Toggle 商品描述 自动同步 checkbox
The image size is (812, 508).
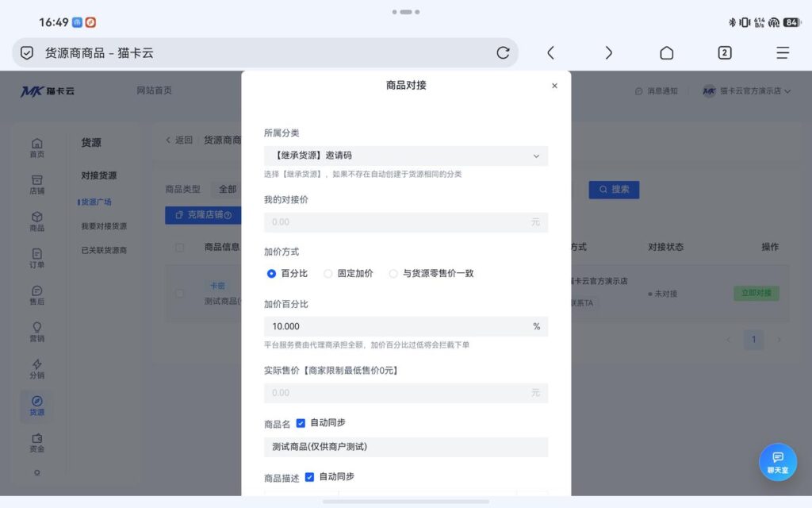click(x=309, y=477)
